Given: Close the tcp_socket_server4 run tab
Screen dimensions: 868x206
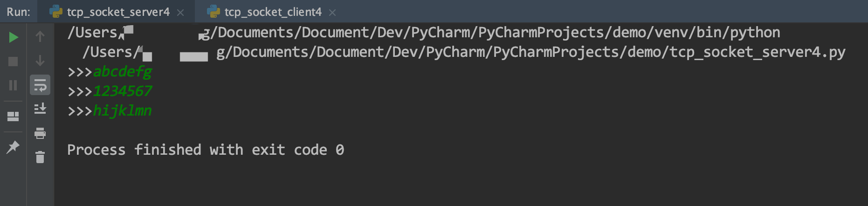Looking at the screenshot, I should (x=180, y=13).
